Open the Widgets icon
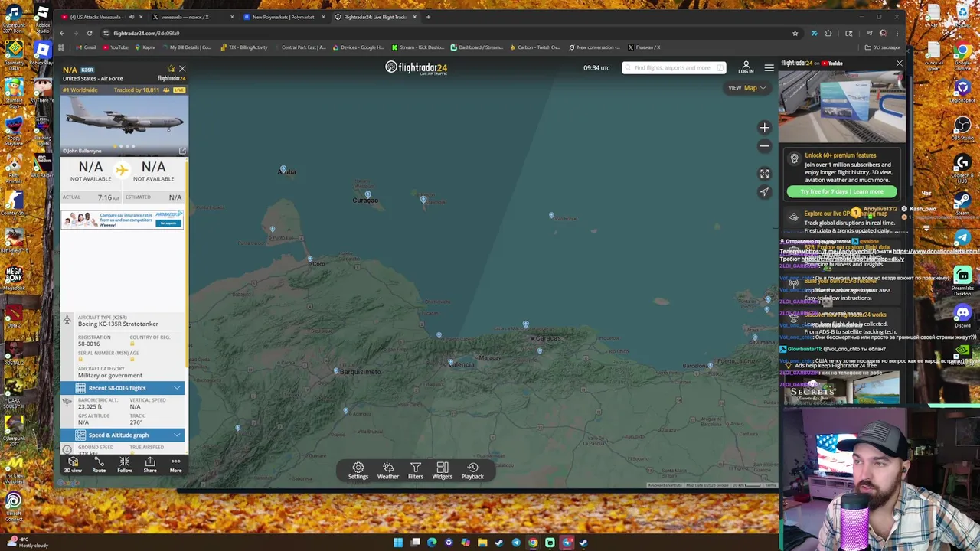The image size is (980, 551). click(x=442, y=471)
